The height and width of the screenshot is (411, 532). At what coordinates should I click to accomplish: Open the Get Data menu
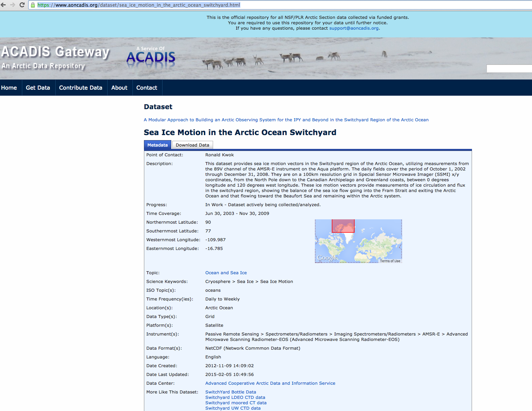click(x=38, y=88)
